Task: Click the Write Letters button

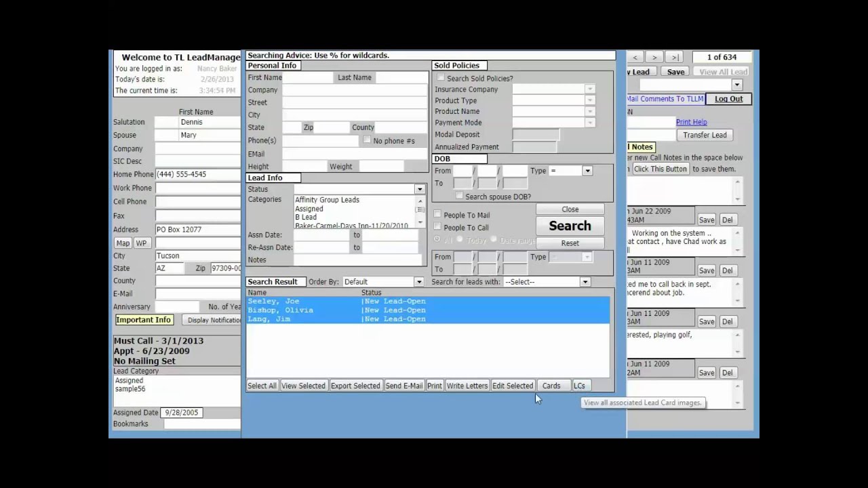Action: 467,386
